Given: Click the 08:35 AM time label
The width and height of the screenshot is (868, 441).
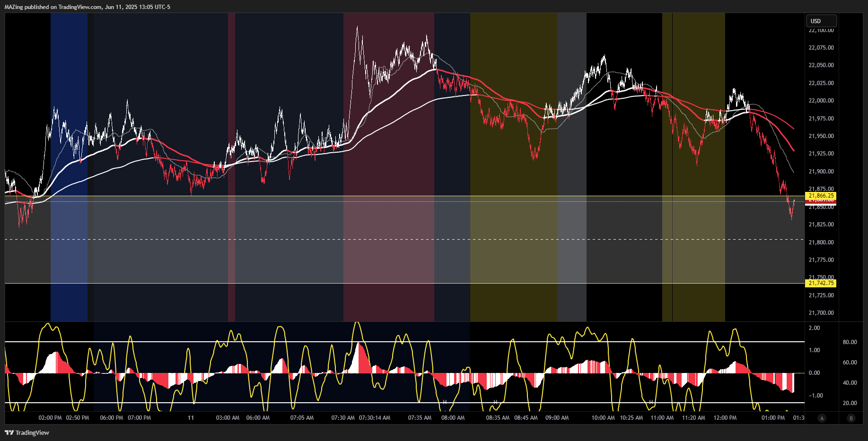Looking at the screenshot, I should 498,418.
